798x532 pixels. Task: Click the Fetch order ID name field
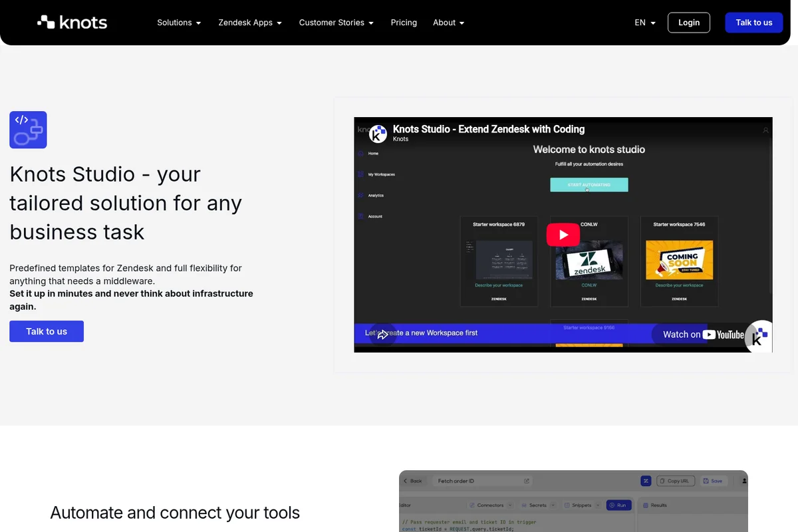[482, 481]
